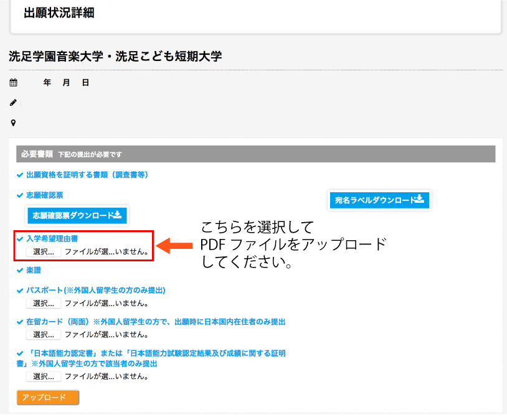Click checkmark beside 志願確認票
This screenshot has width=507, height=420.
pyautogui.click(x=20, y=195)
